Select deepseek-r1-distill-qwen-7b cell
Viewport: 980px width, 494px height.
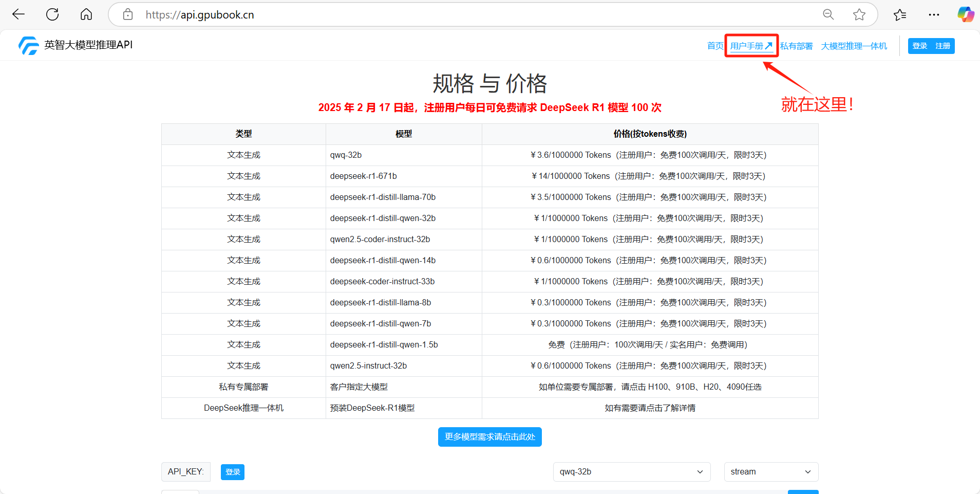click(x=404, y=324)
